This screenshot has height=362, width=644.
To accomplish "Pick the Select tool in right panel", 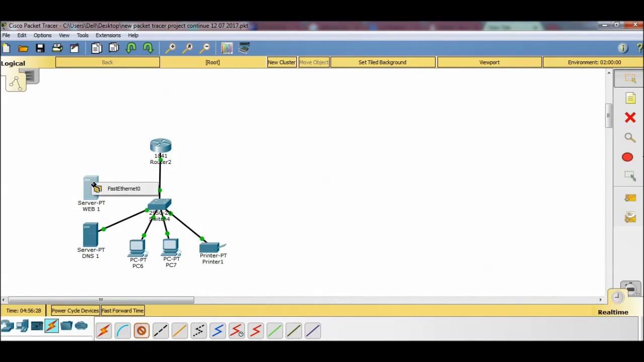I will click(x=630, y=78).
